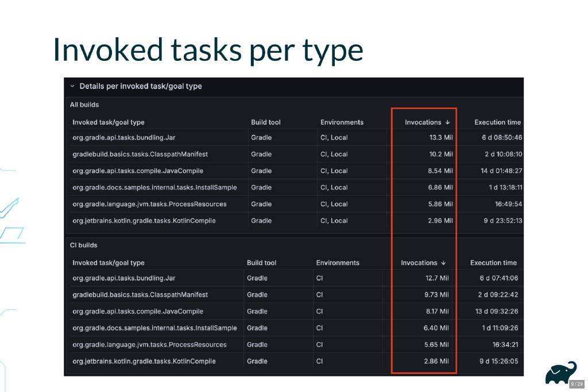Click the Details per invoked task/goal type title
This screenshot has width=588, height=392.
pyautogui.click(x=141, y=86)
